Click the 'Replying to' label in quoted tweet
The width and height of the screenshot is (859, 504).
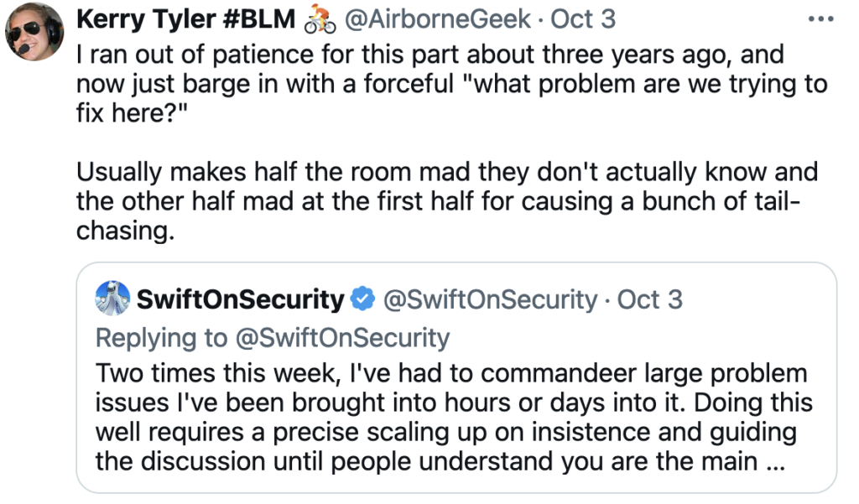(x=161, y=338)
